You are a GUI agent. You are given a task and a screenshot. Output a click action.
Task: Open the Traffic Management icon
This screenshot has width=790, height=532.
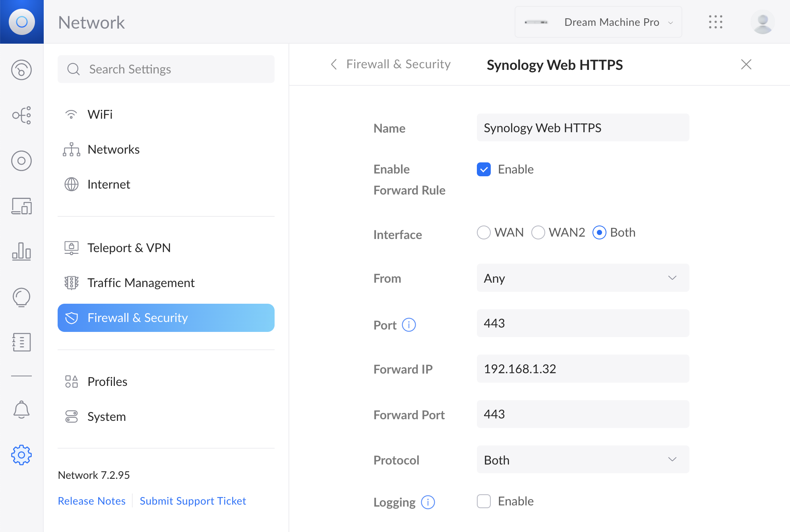coord(71,283)
